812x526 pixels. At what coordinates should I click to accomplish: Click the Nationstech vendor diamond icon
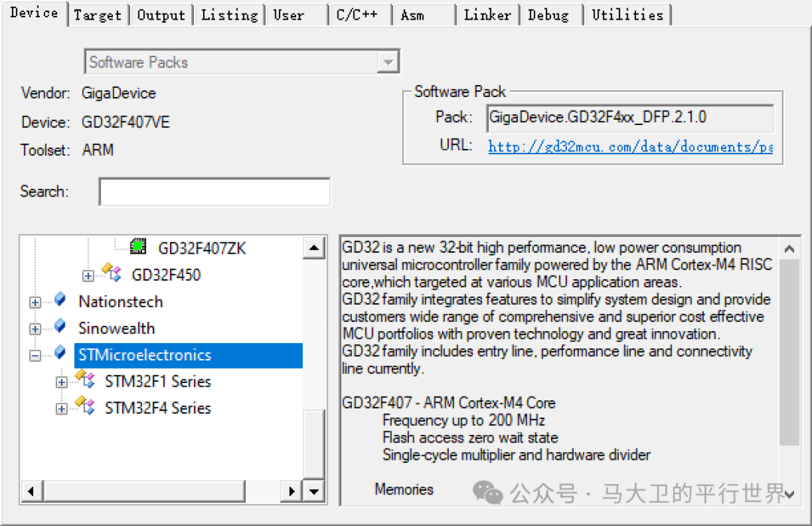click(59, 299)
